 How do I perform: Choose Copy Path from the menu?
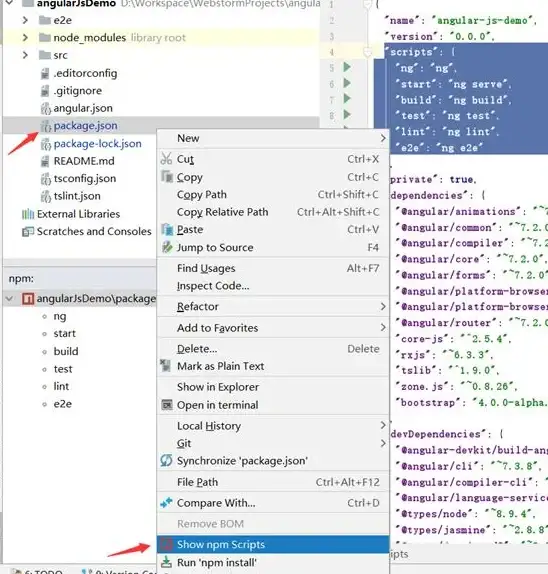tap(273, 194)
